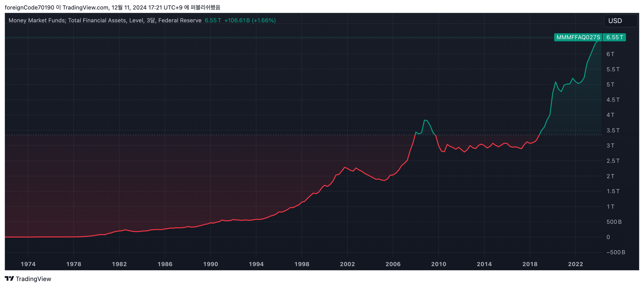This screenshot has width=644, height=287.
Task: Select the Money Market Funds series title
Action: coord(105,20)
